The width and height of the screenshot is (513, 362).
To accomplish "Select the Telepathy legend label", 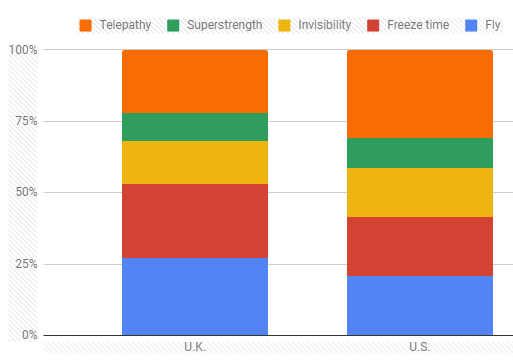I will 125,25.
